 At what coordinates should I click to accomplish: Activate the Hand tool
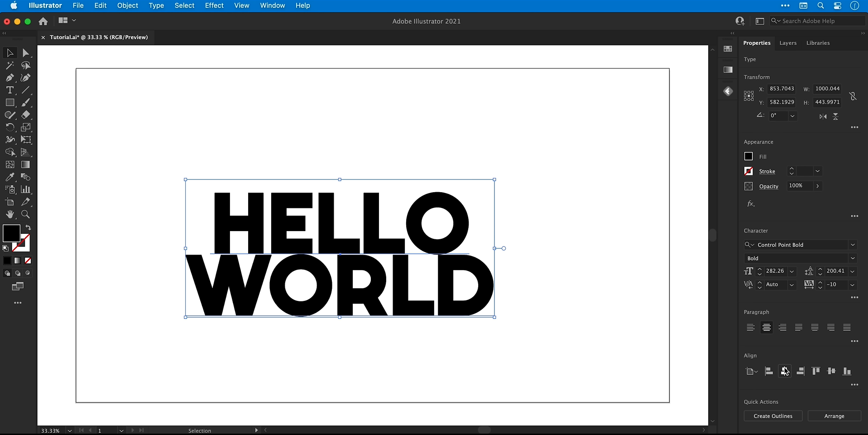point(10,214)
